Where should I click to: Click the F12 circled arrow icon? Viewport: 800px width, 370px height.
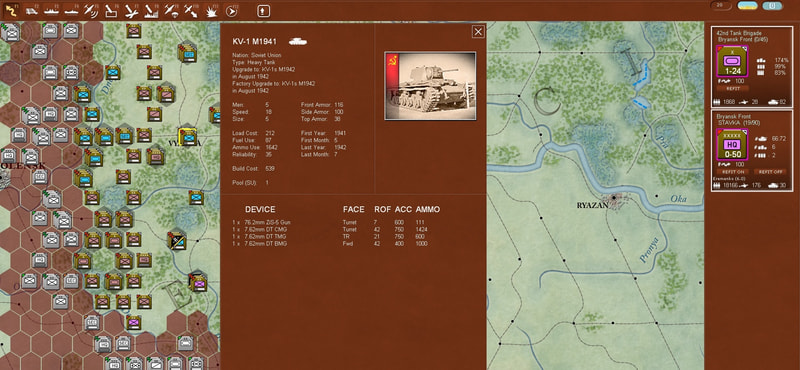(231, 11)
